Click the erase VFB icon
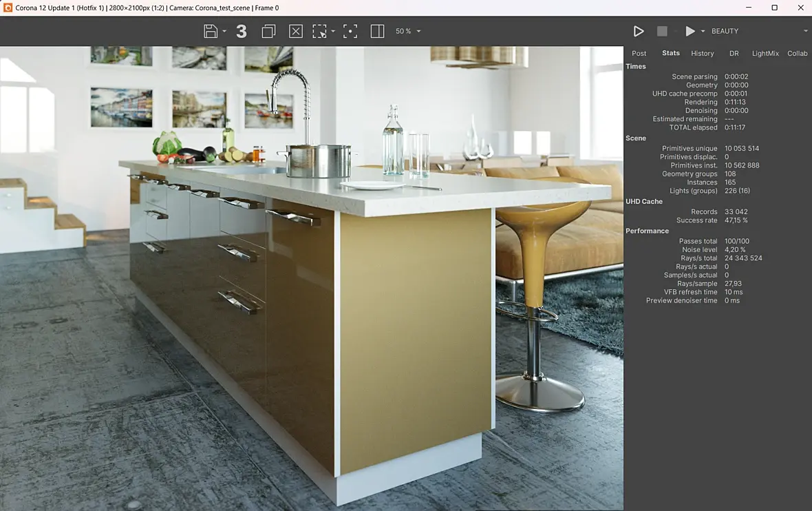This screenshot has height=511, width=812. click(296, 31)
